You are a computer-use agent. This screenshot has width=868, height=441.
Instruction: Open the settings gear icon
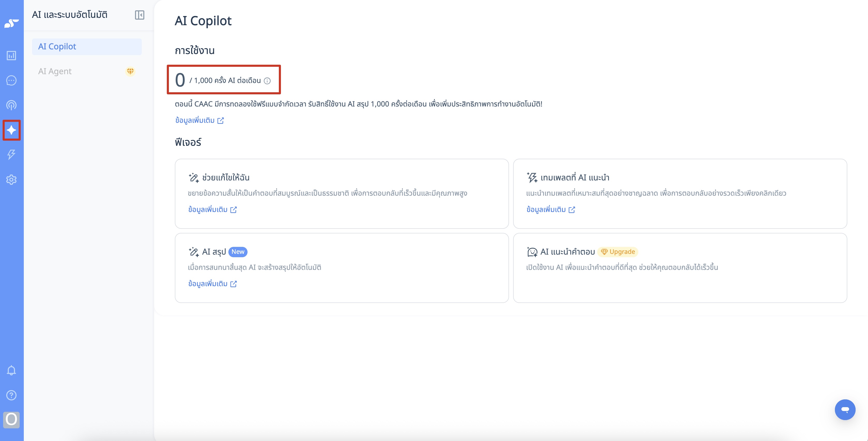[x=11, y=180]
